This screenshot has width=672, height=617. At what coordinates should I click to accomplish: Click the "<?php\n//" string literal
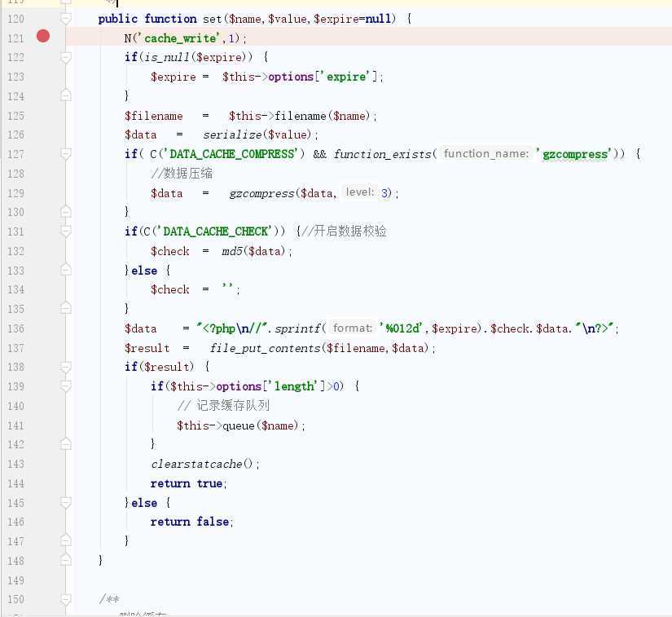pyautogui.click(x=232, y=328)
